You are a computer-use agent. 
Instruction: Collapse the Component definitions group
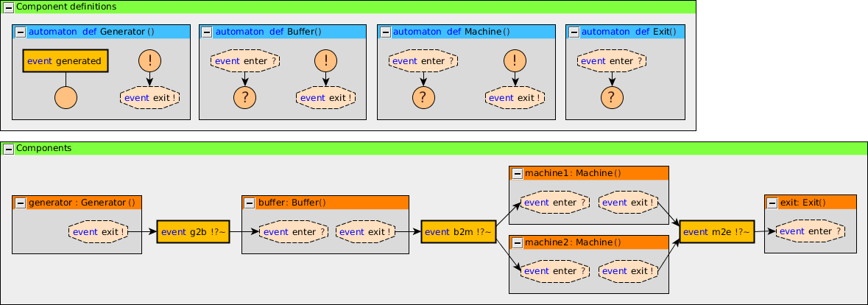[x=8, y=7]
